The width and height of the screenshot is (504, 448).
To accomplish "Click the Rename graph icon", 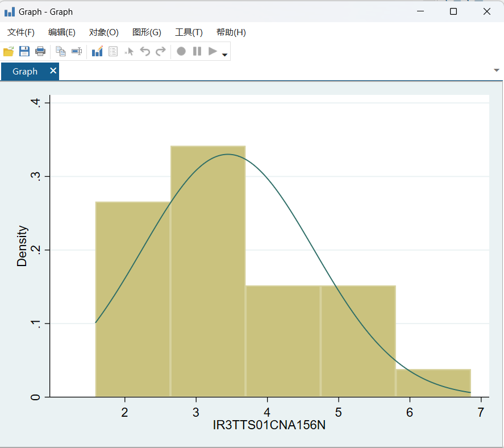I will tap(76, 52).
